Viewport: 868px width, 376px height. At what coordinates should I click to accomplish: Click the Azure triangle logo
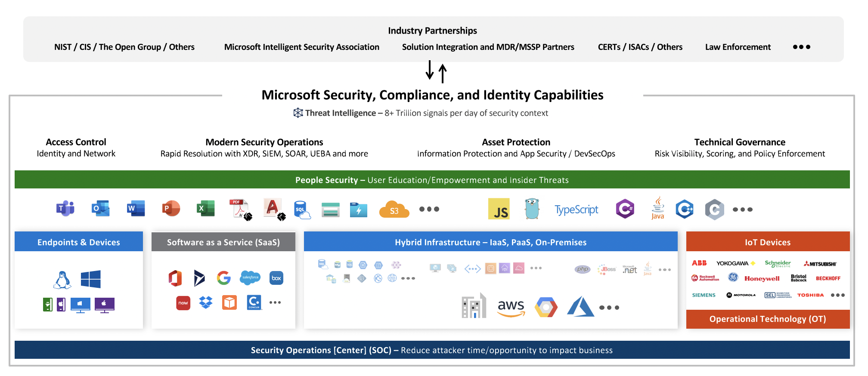580,307
